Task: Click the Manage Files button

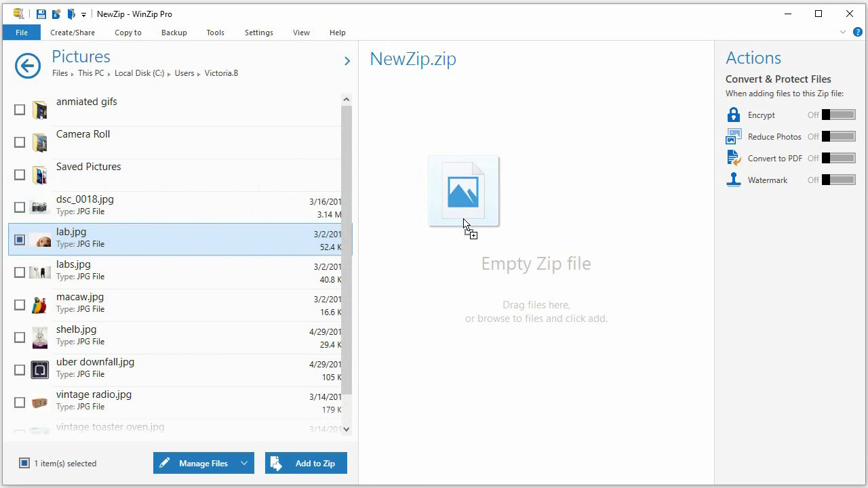Action: click(203, 463)
